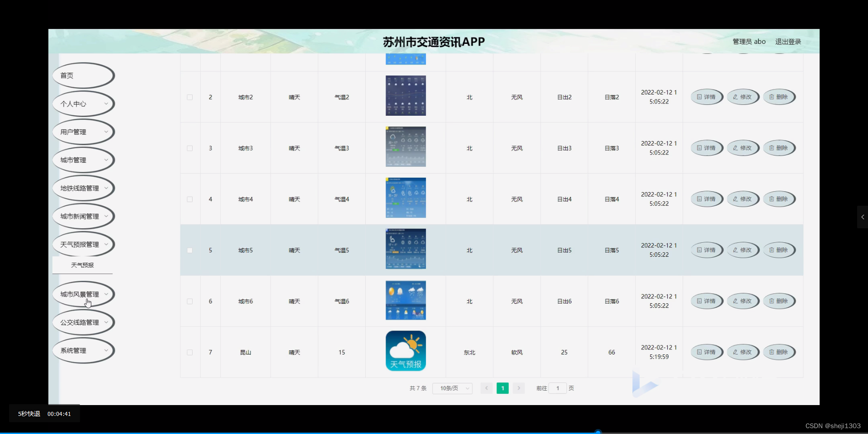Click the 退出登录 link
Image resolution: width=868 pixels, height=434 pixels.
[788, 41]
